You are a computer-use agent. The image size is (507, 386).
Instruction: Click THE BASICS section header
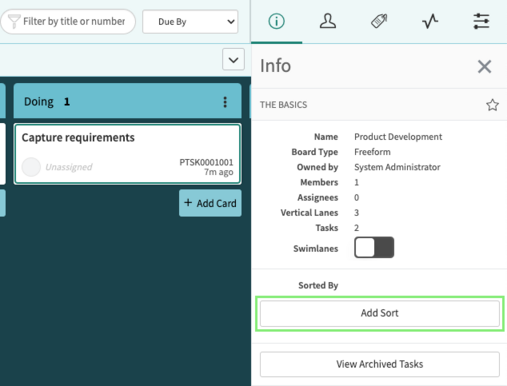284,105
